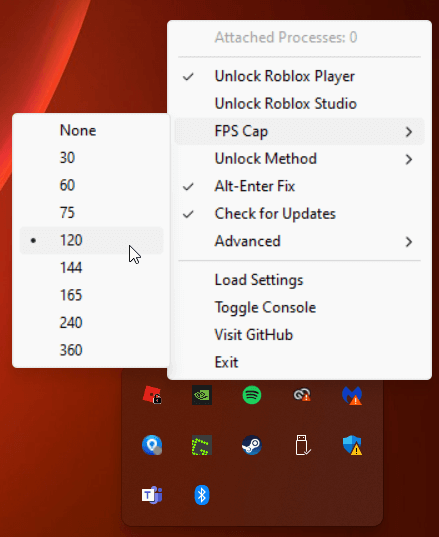The height and width of the screenshot is (537, 439).
Task: Set FPS cap to 240
Action: [91, 323]
